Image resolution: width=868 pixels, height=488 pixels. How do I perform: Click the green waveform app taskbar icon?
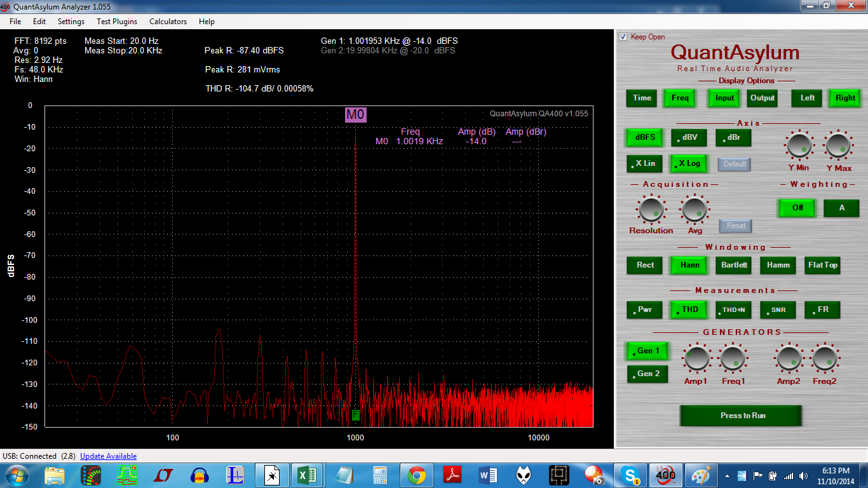(127, 475)
